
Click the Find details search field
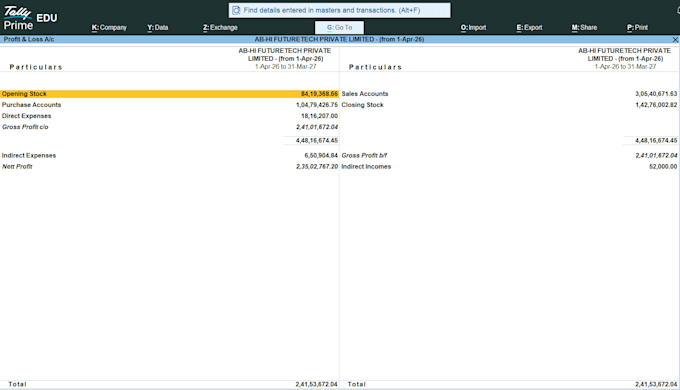point(340,10)
